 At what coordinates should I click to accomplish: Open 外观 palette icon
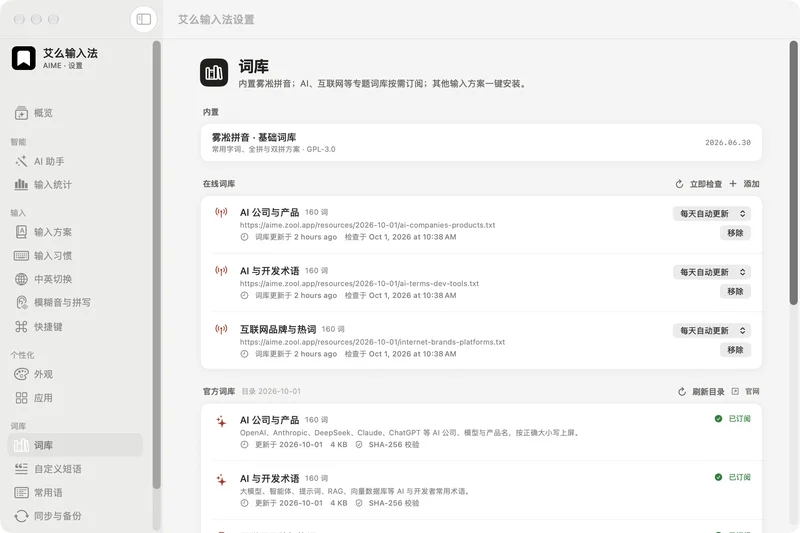pyautogui.click(x=21, y=374)
